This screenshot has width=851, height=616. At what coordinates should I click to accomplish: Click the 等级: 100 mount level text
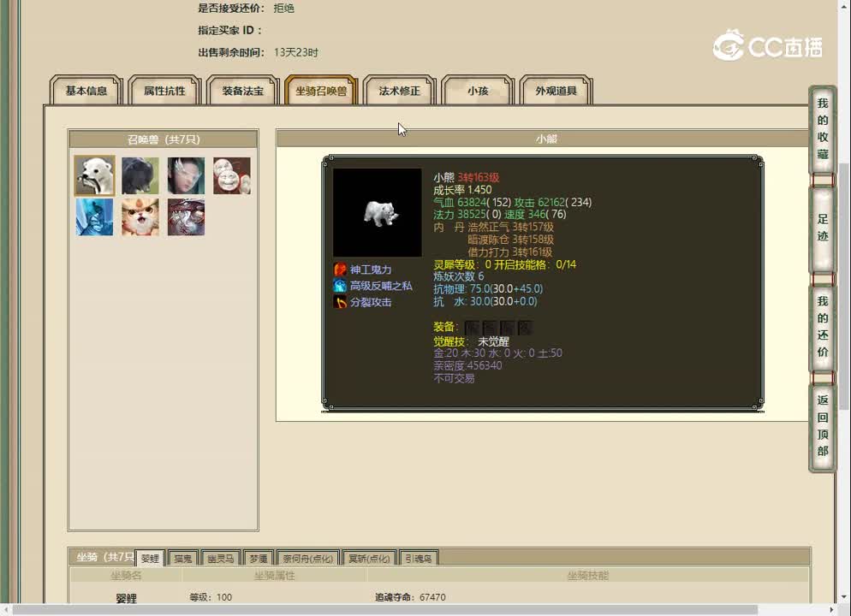(211, 597)
